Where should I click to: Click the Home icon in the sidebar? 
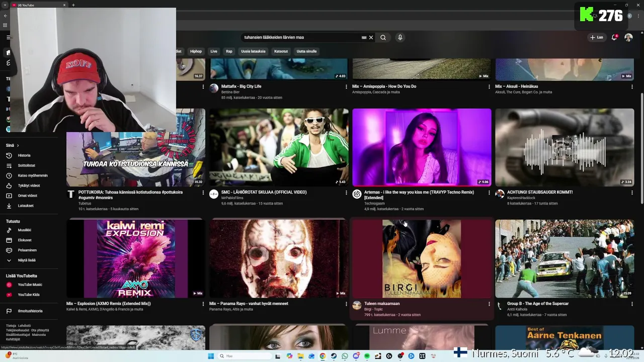pos(8,53)
